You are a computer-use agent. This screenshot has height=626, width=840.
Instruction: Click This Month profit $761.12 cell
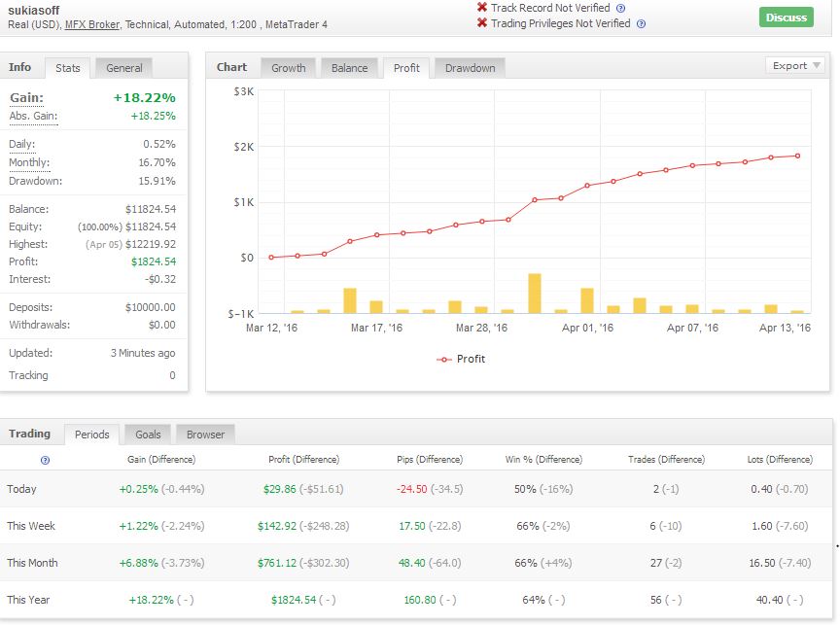303,563
